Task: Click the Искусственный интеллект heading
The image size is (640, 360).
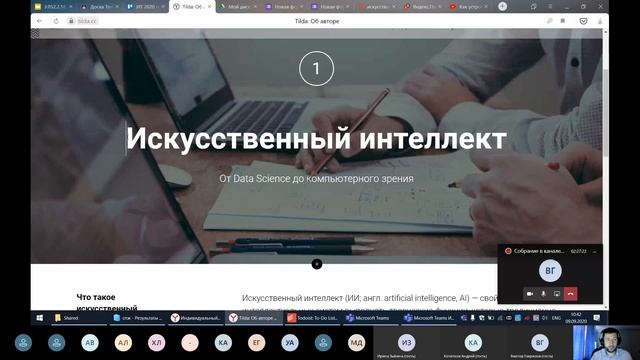Action: coord(316,138)
